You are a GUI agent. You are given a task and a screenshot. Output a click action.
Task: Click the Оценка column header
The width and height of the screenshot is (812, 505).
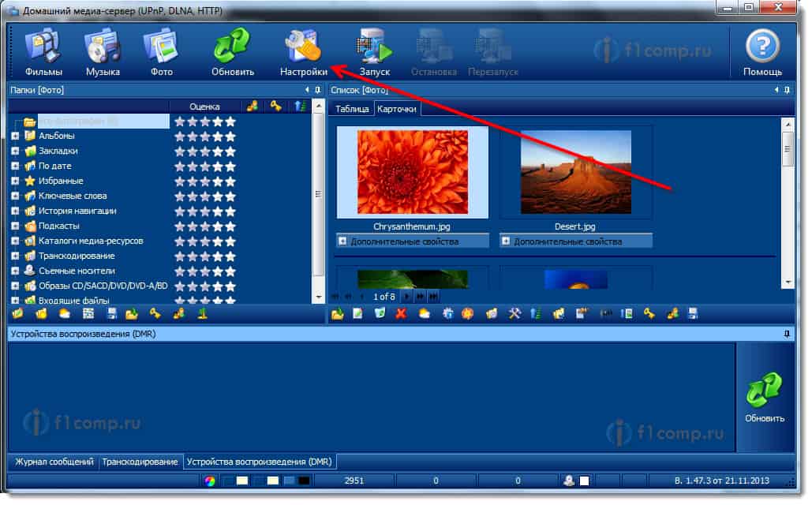pyautogui.click(x=204, y=107)
